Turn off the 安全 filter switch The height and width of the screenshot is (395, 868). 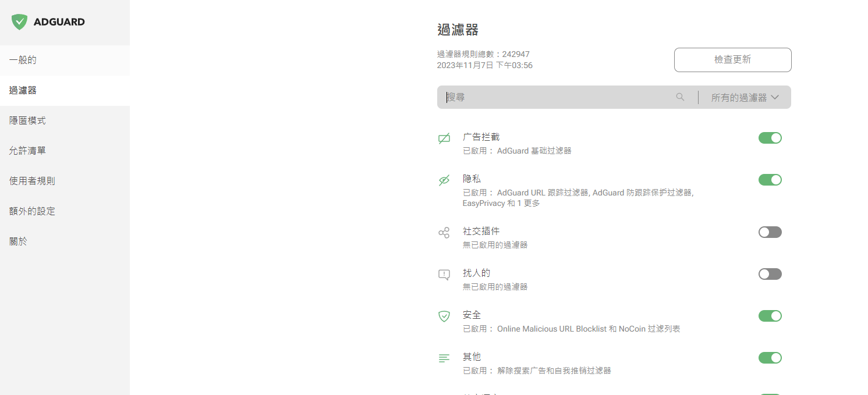770,316
